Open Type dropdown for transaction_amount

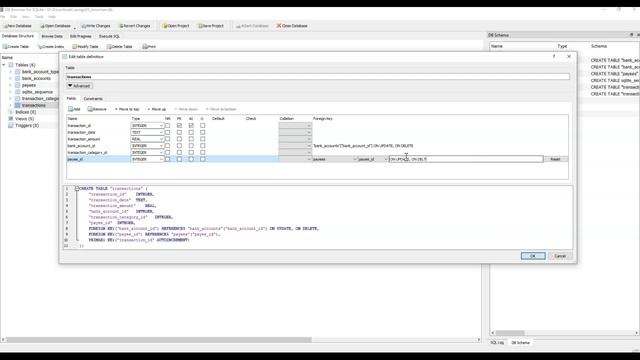pyautogui.click(x=147, y=139)
